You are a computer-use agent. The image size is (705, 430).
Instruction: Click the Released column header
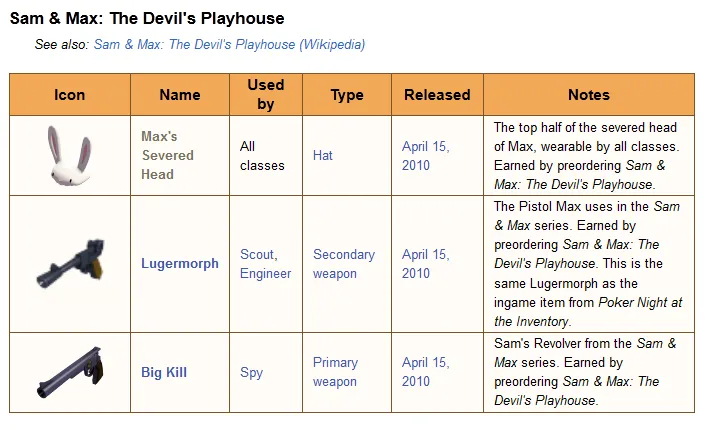pos(437,95)
